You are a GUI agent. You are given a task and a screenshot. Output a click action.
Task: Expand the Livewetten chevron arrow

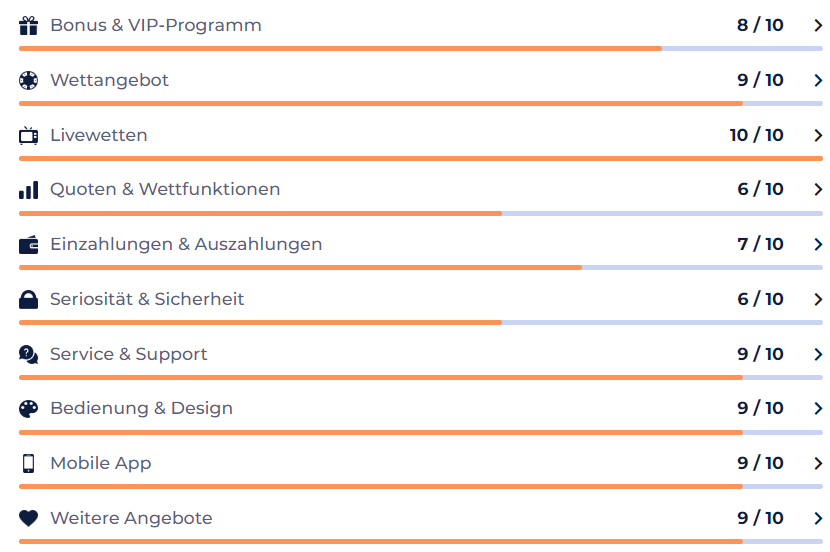coord(818,135)
